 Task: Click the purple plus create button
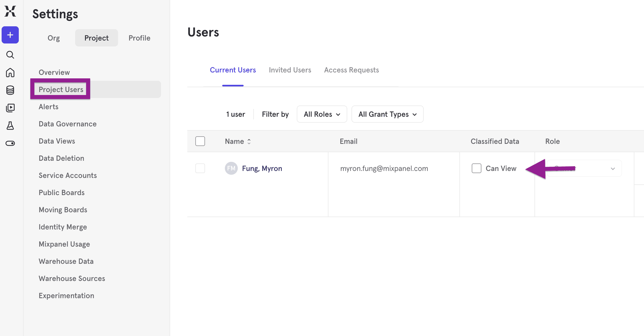click(x=10, y=35)
